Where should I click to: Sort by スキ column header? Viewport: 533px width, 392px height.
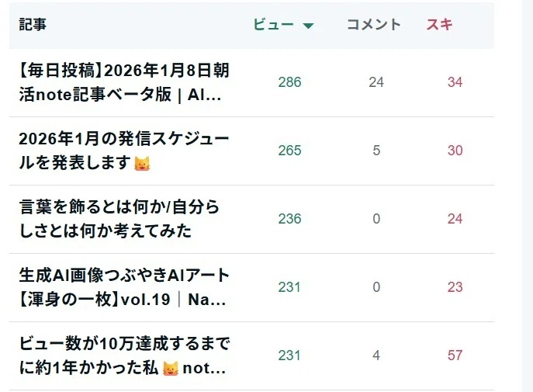point(440,25)
